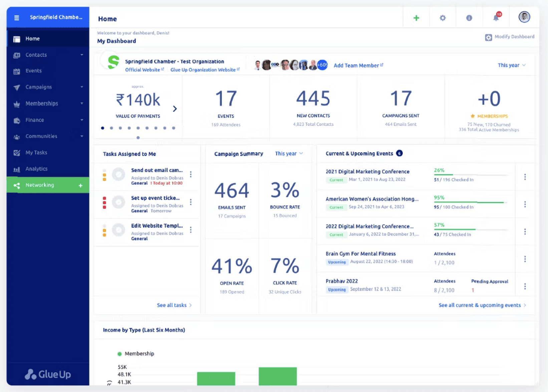Click the Communities people icon
Image resolution: width=548 pixels, height=392 pixels.
17,137
